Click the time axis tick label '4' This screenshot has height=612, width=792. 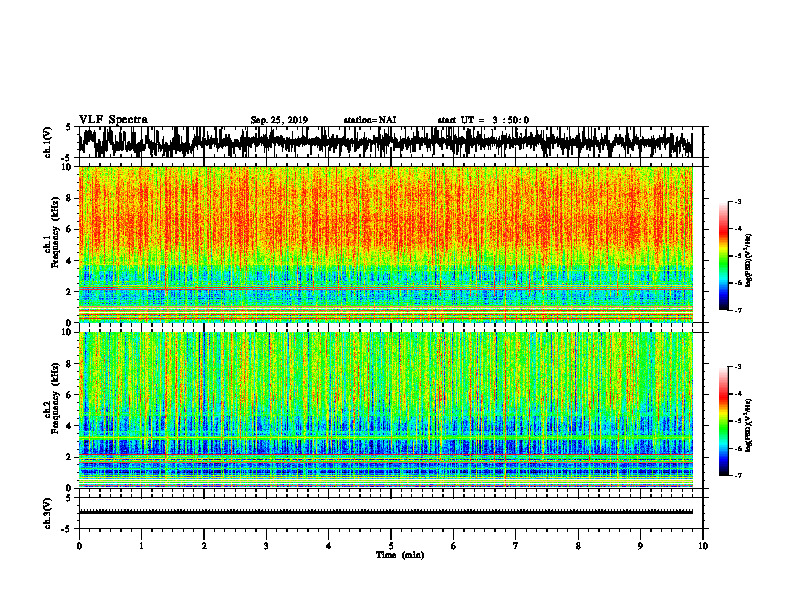coord(328,546)
